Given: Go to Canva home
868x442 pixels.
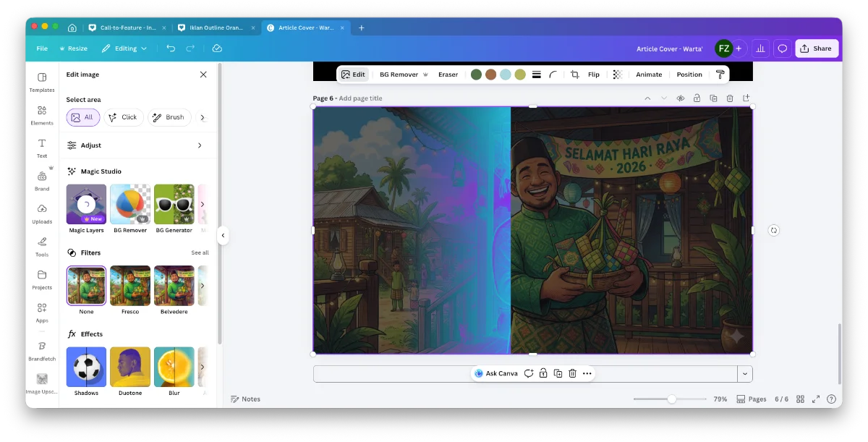Looking at the screenshot, I should (x=72, y=28).
